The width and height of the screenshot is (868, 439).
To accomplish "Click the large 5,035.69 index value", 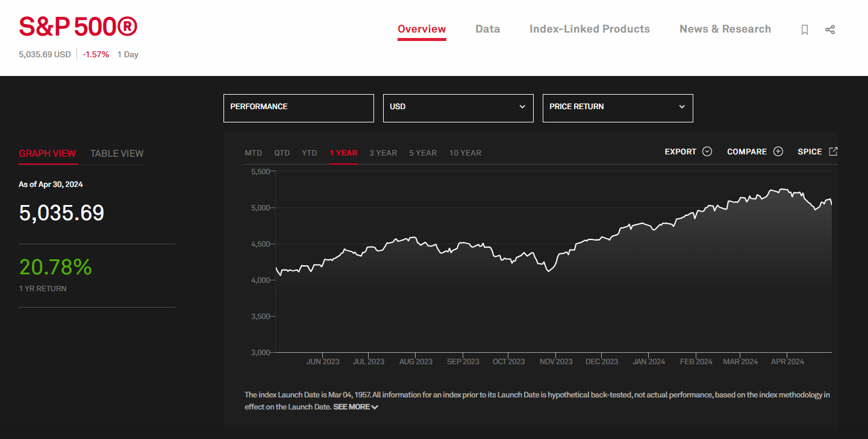I will [61, 213].
